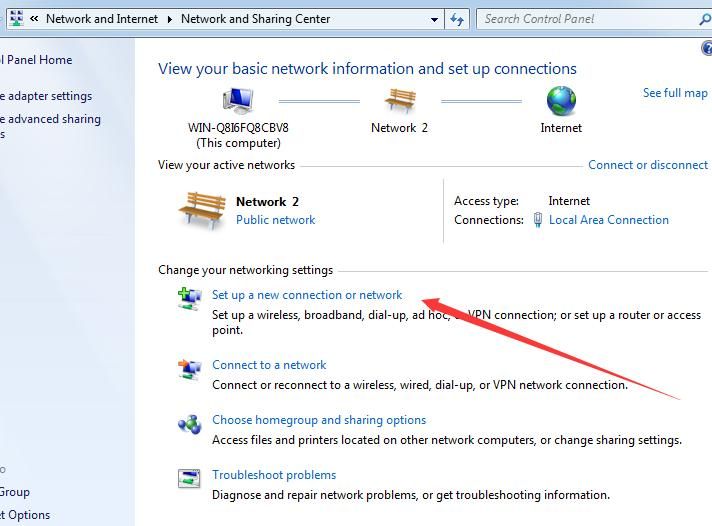The height and width of the screenshot is (526, 712).
Task: Click the Public network link
Action: (275, 220)
